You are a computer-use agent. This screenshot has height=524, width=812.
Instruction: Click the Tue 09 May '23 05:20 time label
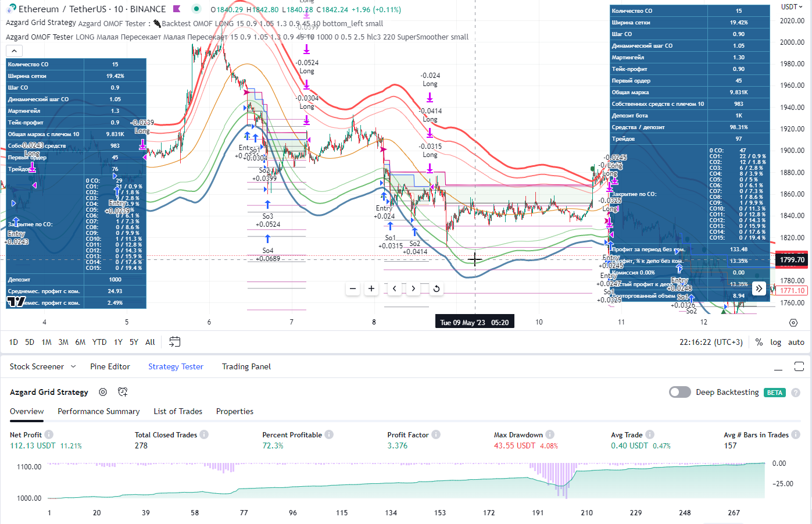pyautogui.click(x=474, y=322)
